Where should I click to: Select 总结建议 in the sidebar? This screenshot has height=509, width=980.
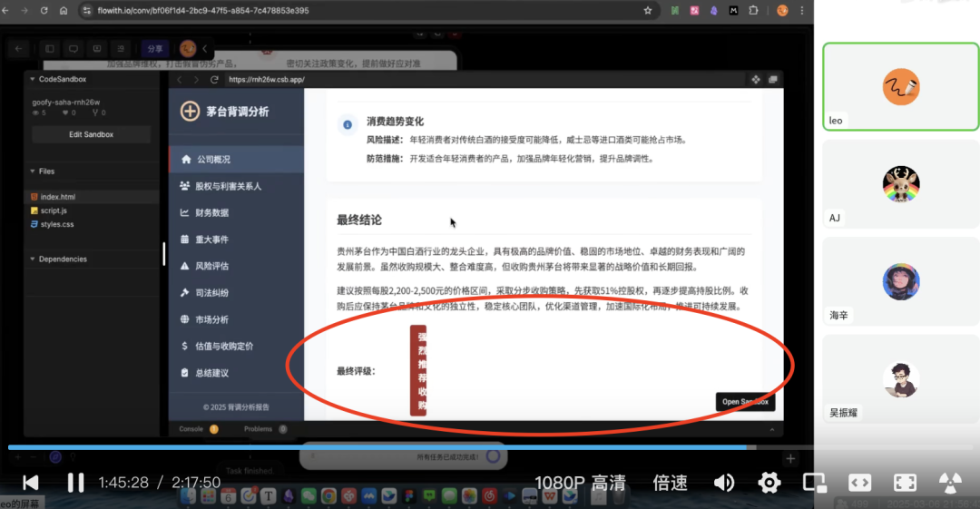click(236, 373)
